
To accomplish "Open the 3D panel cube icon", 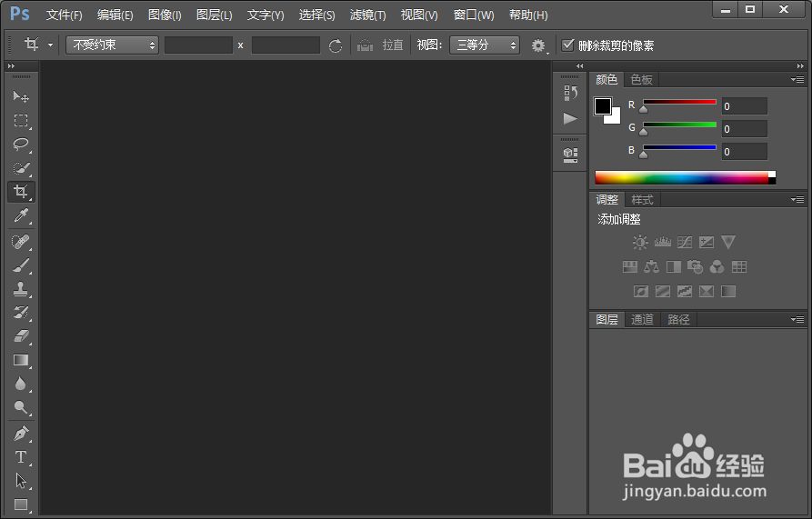I will click(x=570, y=155).
